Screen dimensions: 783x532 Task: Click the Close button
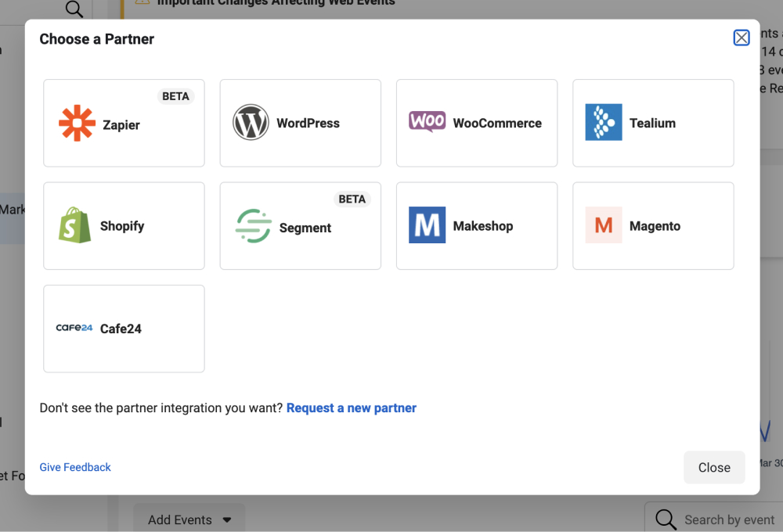714,468
